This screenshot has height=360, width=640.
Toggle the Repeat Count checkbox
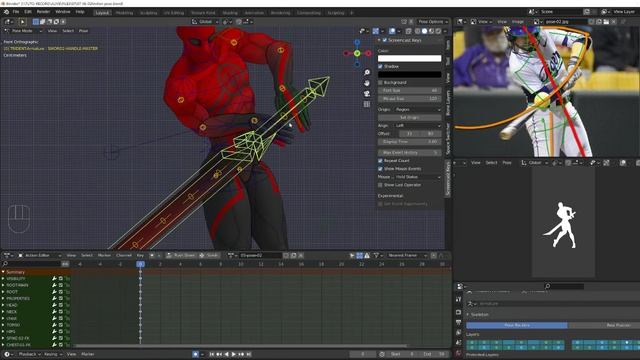(380, 160)
